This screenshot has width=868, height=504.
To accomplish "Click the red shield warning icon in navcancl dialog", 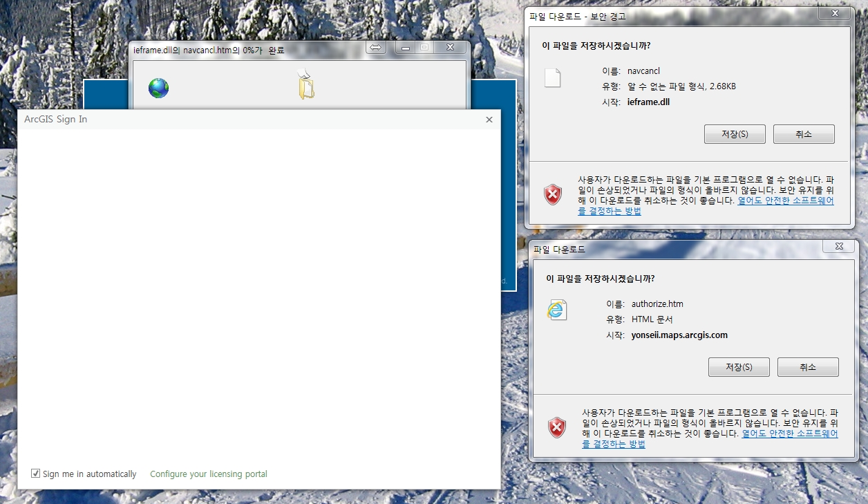I will tap(553, 195).
